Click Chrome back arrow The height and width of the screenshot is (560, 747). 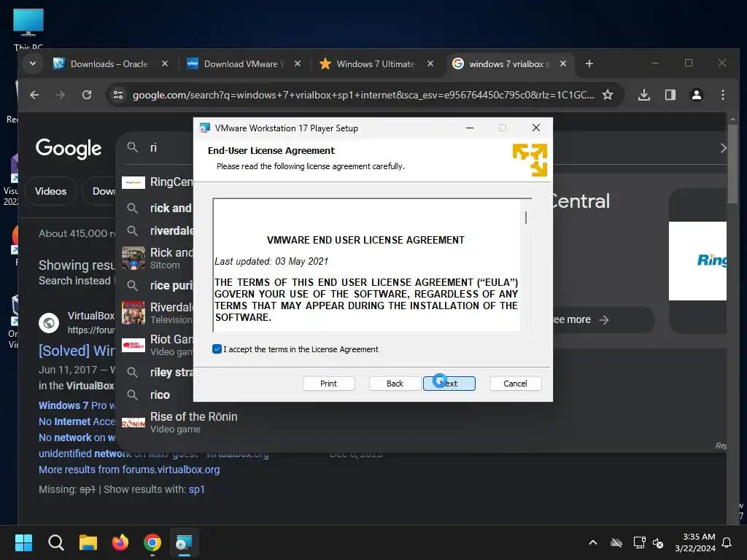[x=34, y=95]
